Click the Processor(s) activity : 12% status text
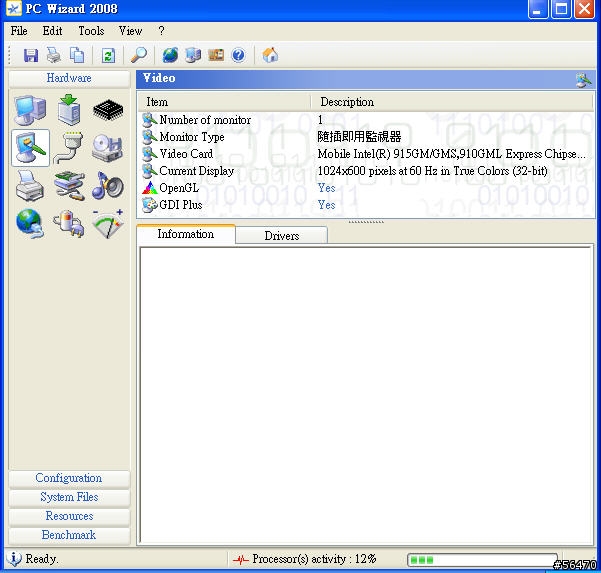Image resolution: width=601 pixels, height=573 pixels. click(x=314, y=559)
